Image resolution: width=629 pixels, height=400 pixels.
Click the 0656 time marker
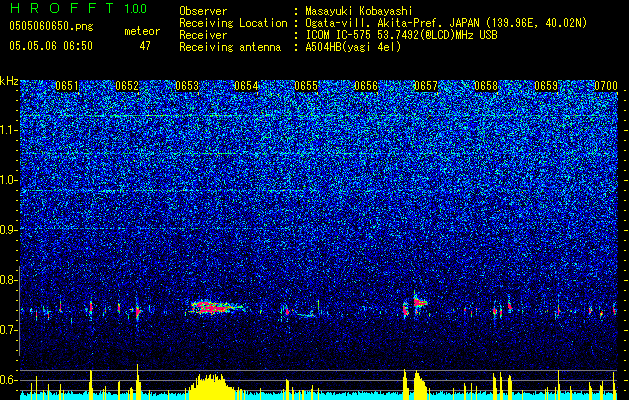(366, 86)
